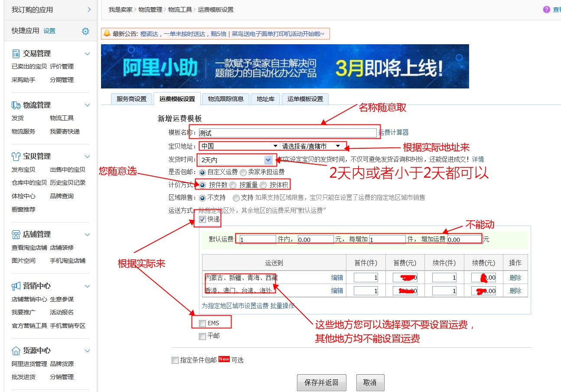Uncheck the 快递 shipping checkbox
The image size is (561, 392).
click(x=202, y=220)
